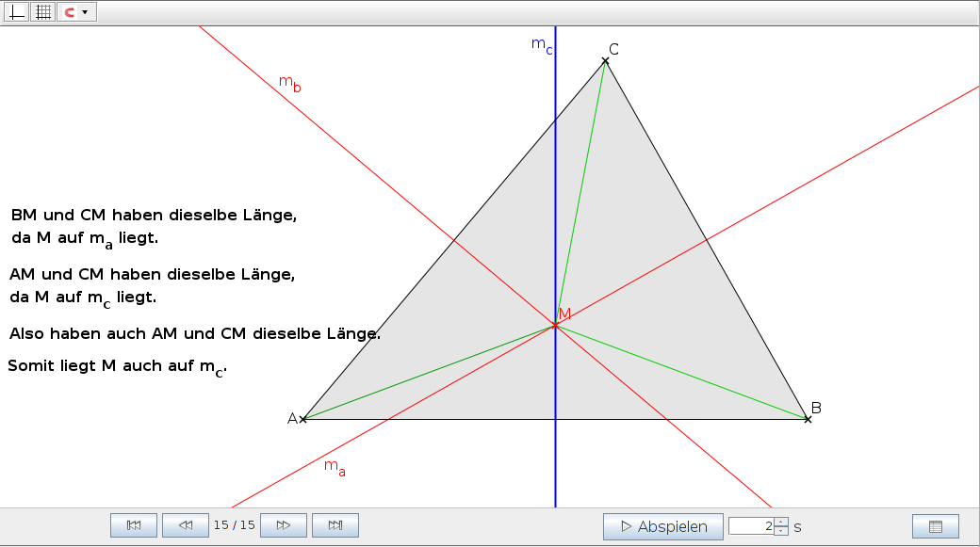Toggle the coordinate axes display

pos(15,12)
